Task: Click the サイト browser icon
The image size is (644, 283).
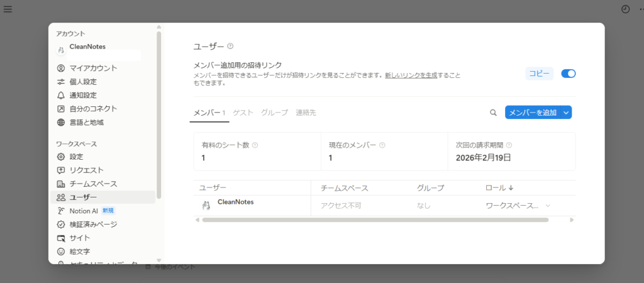Action: [61, 238]
